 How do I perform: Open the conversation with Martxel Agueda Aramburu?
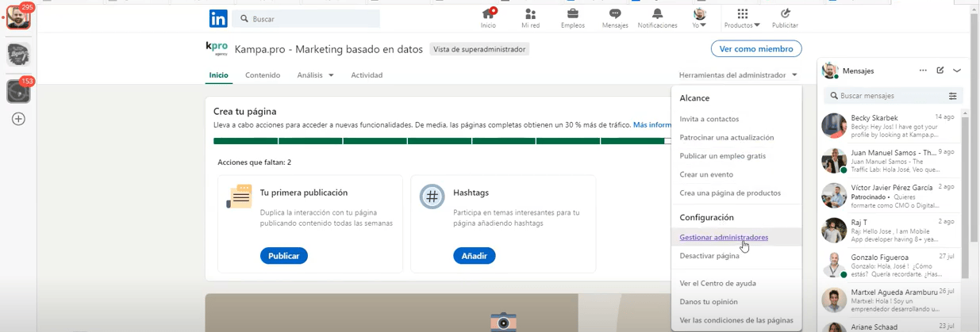point(889,300)
